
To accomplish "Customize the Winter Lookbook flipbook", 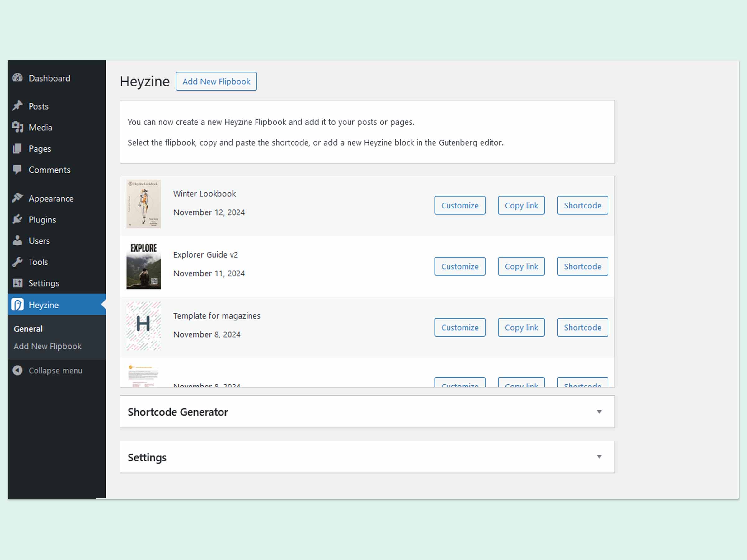I will click(460, 205).
